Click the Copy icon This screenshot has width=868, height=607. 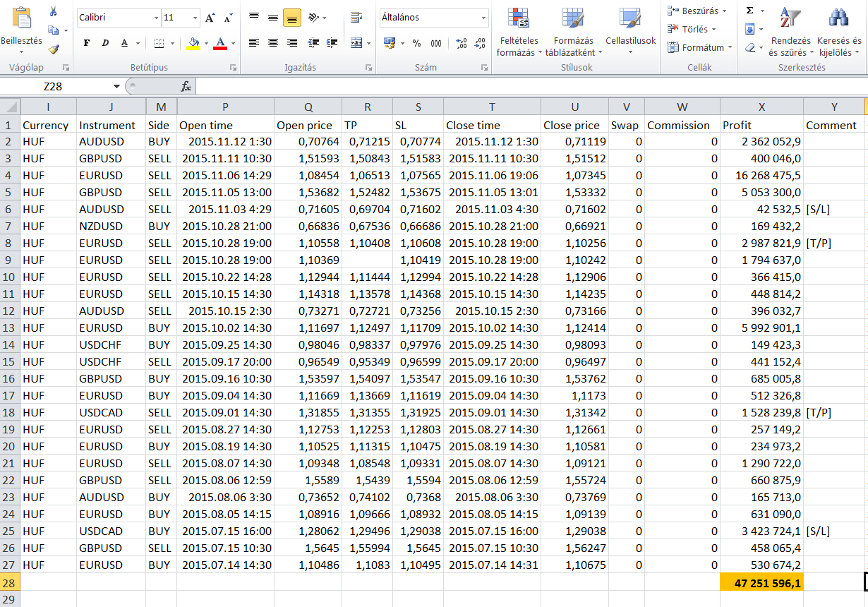pos(53,30)
